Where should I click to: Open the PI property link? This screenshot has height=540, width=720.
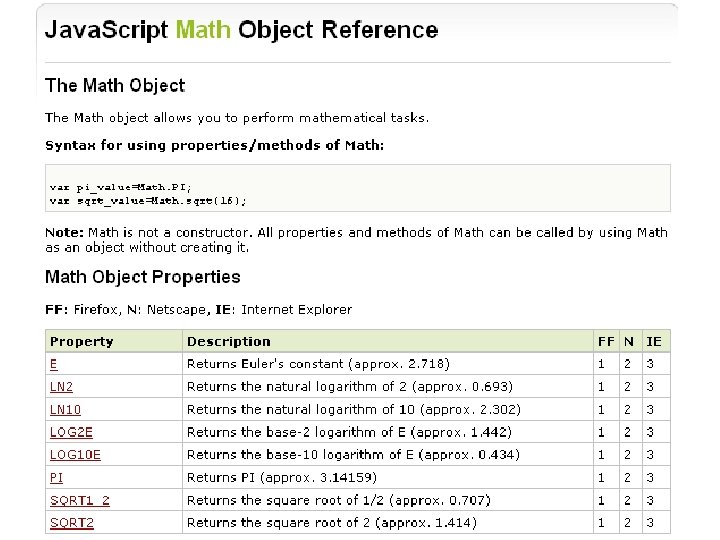pos(57,478)
